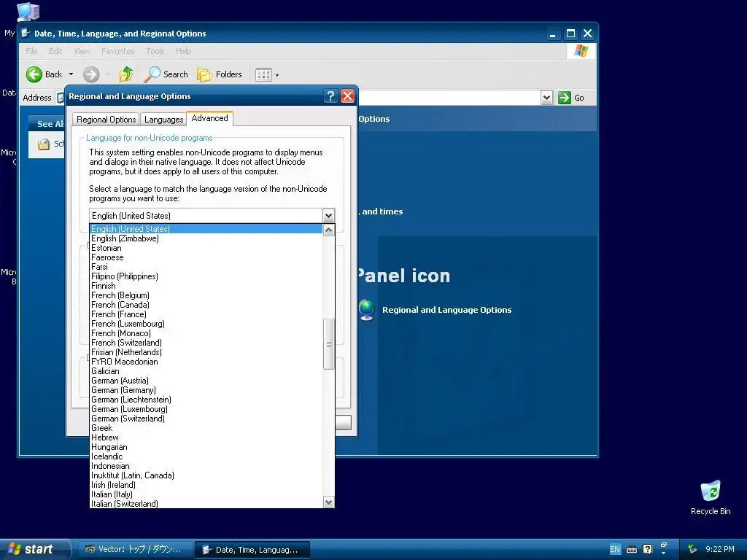
Task: Select Indonesian in the language list
Action: click(206, 466)
